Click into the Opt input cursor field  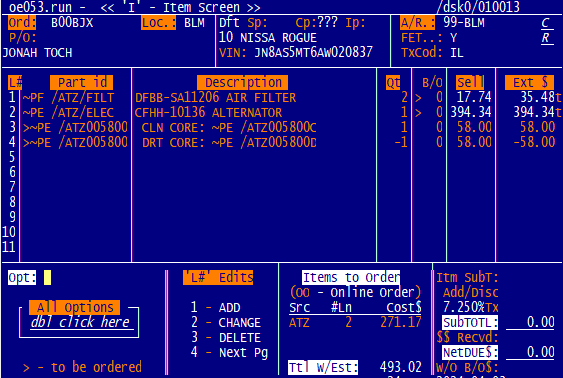[x=47, y=277]
